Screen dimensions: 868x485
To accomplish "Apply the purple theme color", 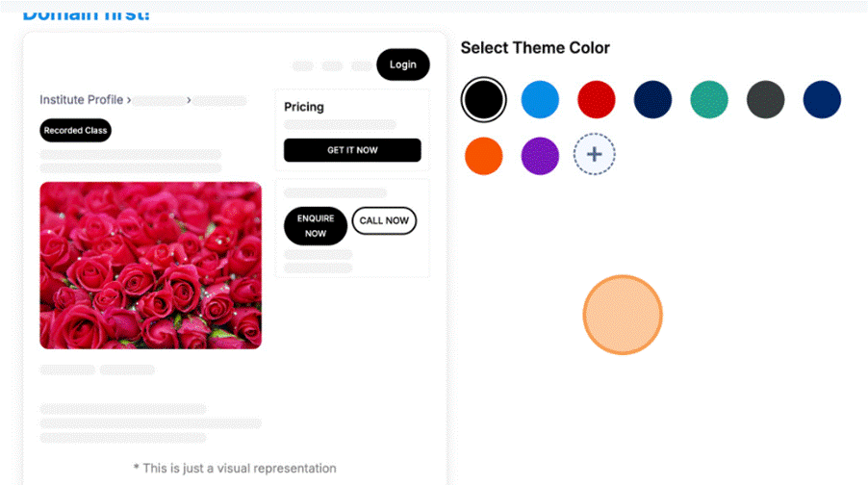I will [540, 156].
